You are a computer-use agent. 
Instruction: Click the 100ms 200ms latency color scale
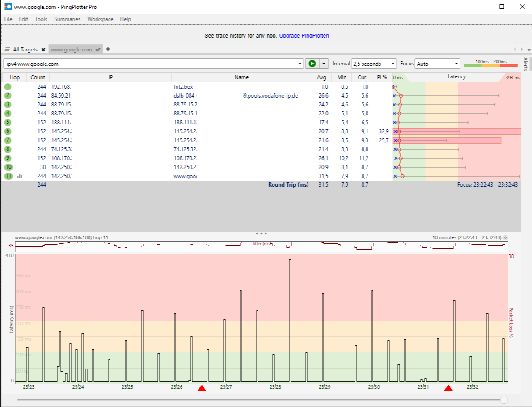click(490, 64)
